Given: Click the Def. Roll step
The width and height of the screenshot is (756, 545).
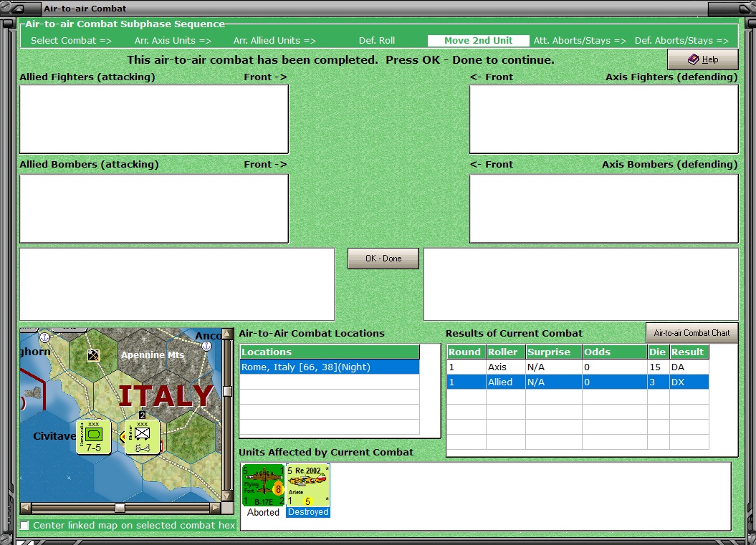Looking at the screenshot, I should 376,41.
